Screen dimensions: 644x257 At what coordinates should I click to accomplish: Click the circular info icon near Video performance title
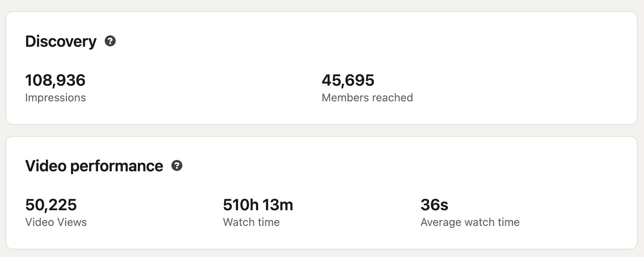(x=178, y=166)
